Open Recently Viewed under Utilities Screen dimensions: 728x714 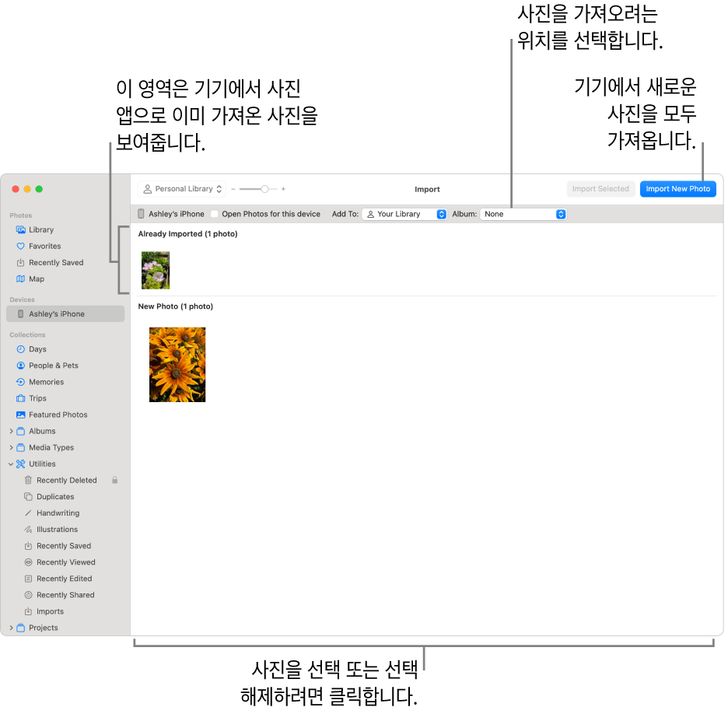(x=65, y=563)
